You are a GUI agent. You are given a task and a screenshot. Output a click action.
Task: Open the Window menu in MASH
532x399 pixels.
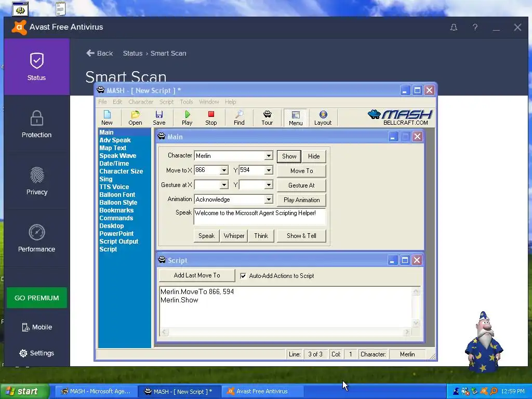tap(209, 102)
